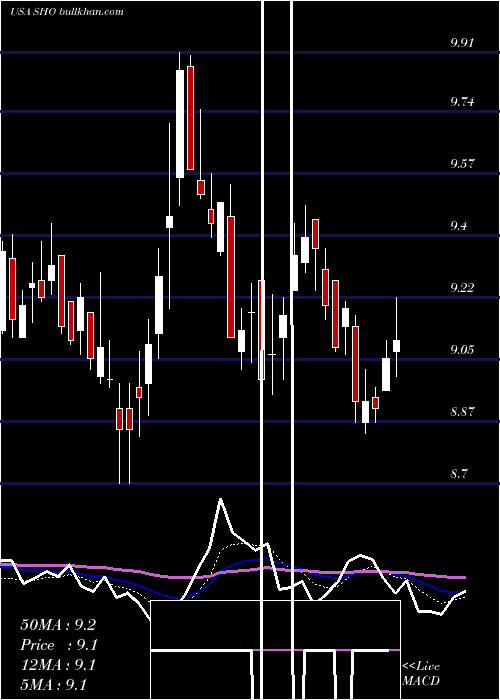Image resolution: width=500 pixels, height=700 pixels.
Task: Click the 9.4 price axis label
Action: (459, 226)
